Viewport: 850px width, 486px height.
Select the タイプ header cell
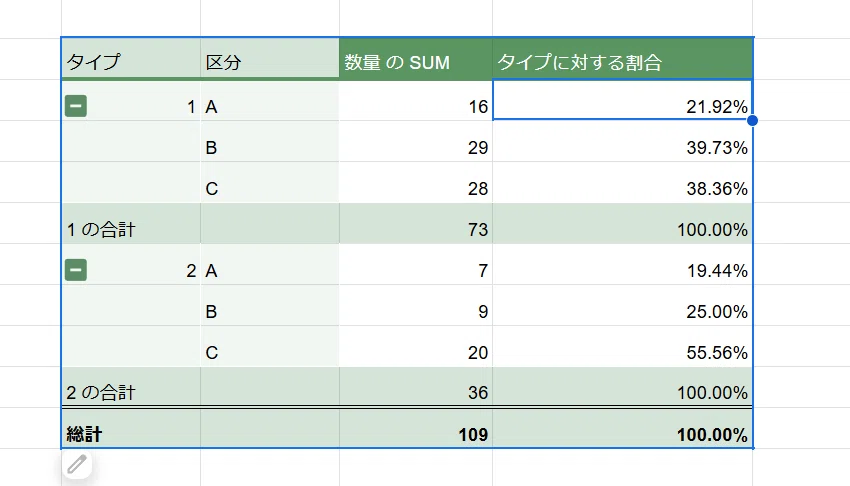point(131,59)
